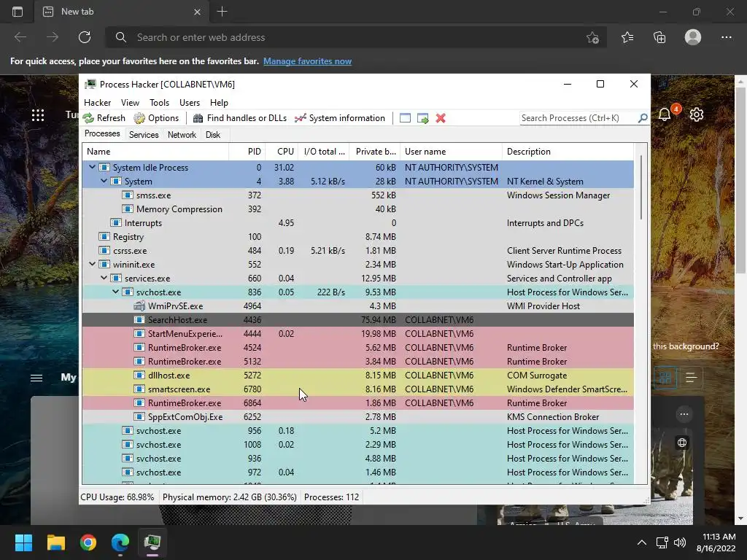Open the notifications bell in Edge page
This screenshot has height=560, width=747.
(665, 114)
